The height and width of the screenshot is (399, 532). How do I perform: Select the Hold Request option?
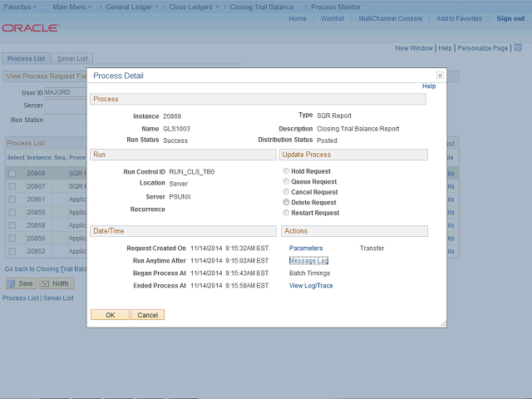click(287, 171)
